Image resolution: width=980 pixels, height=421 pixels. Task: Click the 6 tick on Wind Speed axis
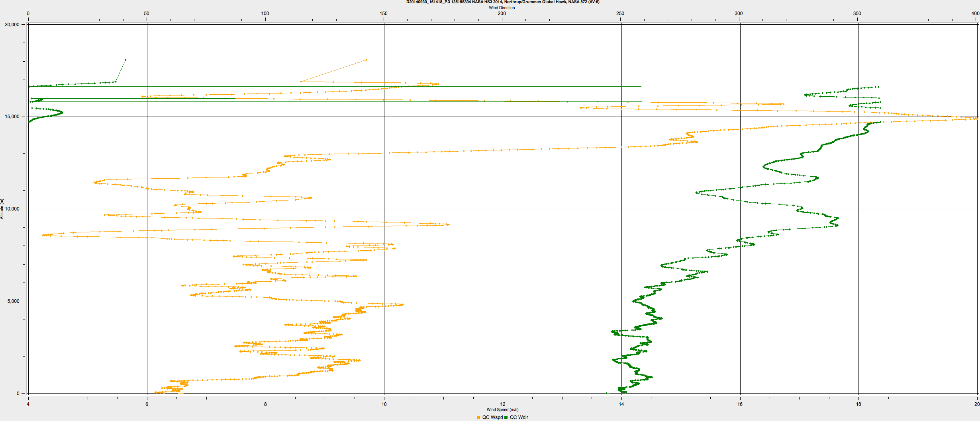147,404
